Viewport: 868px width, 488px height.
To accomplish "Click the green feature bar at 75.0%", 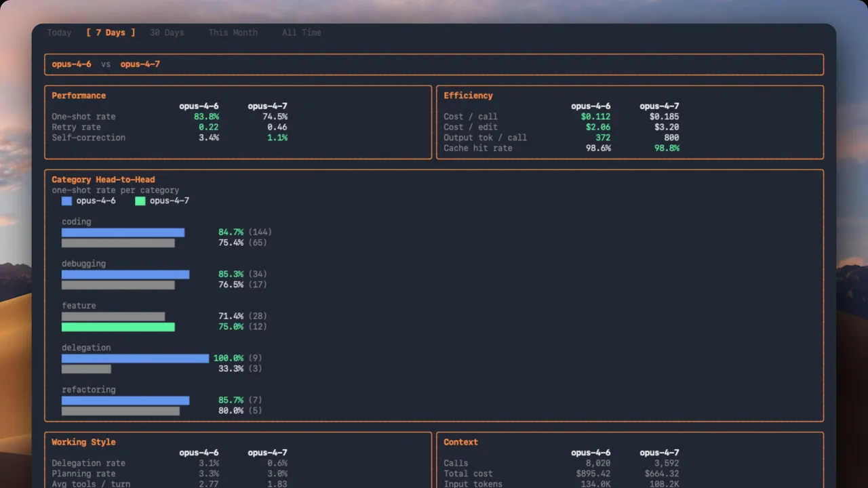I will [x=118, y=327].
